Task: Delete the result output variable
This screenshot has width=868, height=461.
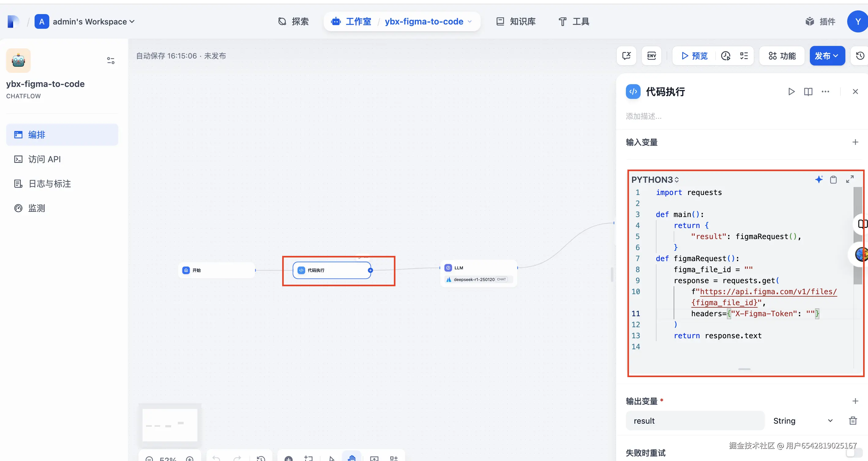Action: tap(853, 421)
